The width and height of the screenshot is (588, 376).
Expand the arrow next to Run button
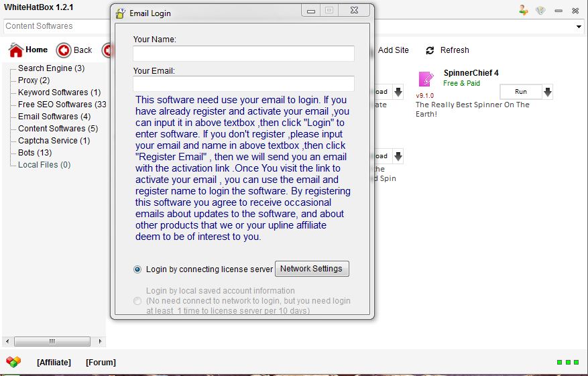547,92
